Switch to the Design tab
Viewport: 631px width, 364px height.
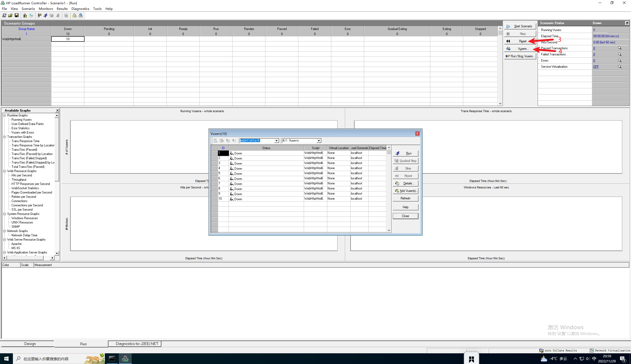(x=30, y=344)
